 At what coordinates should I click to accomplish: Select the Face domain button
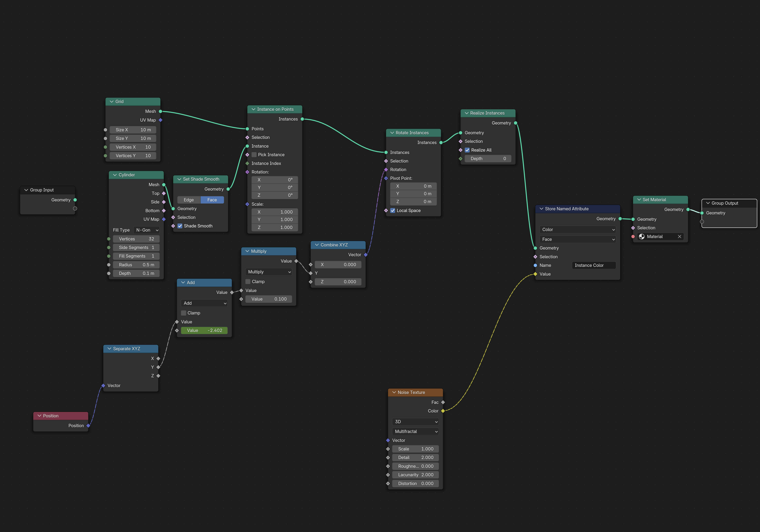[212, 200]
